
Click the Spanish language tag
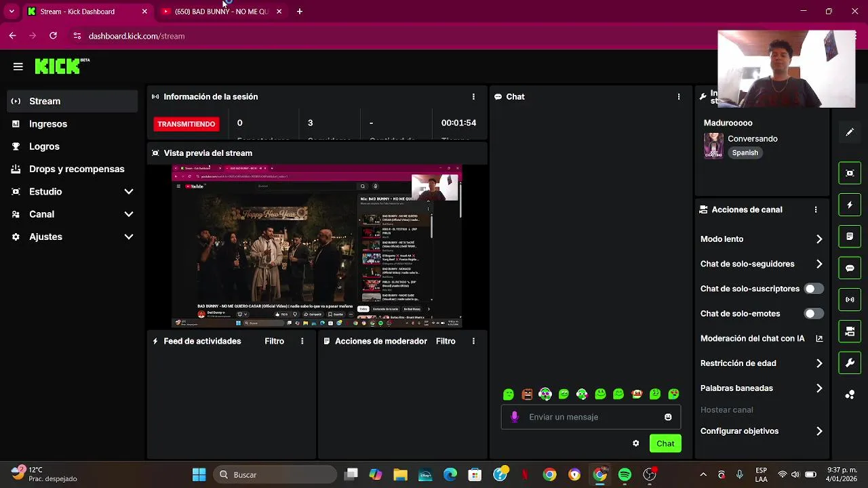click(745, 153)
